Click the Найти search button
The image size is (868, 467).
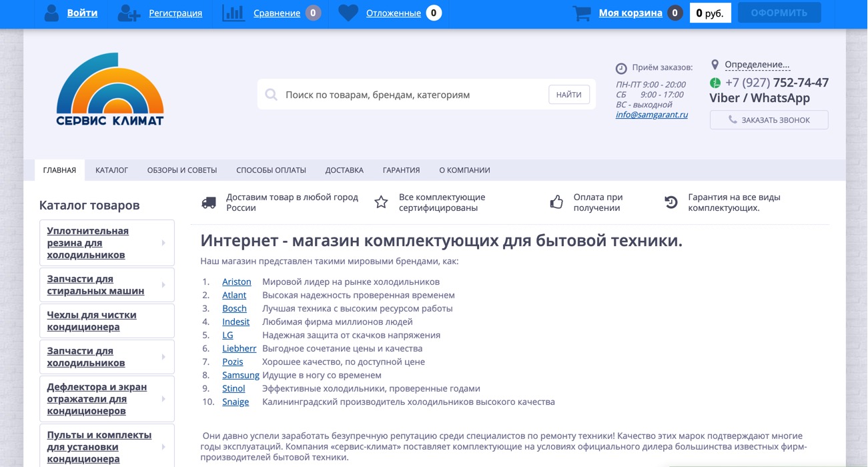point(569,95)
